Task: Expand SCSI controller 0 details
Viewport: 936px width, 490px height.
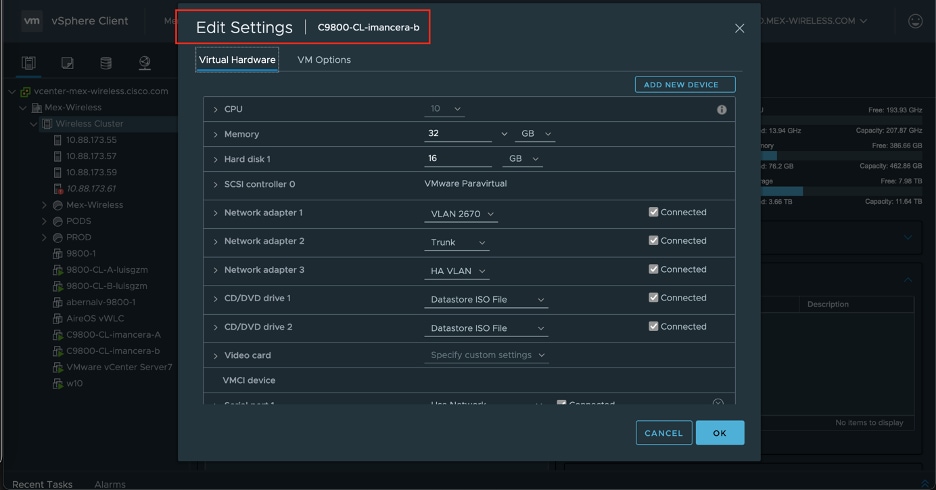Action: pyautogui.click(x=215, y=185)
